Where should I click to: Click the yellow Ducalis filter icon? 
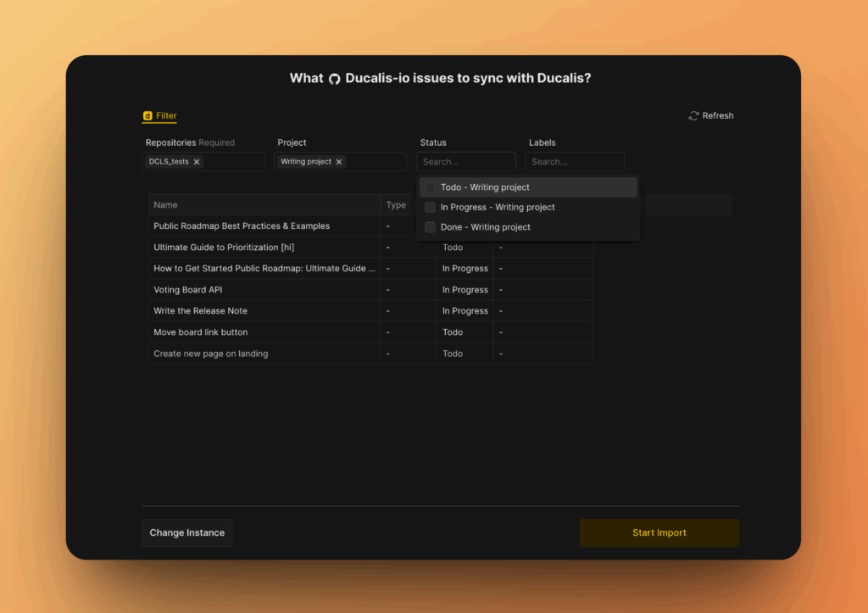click(147, 116)
